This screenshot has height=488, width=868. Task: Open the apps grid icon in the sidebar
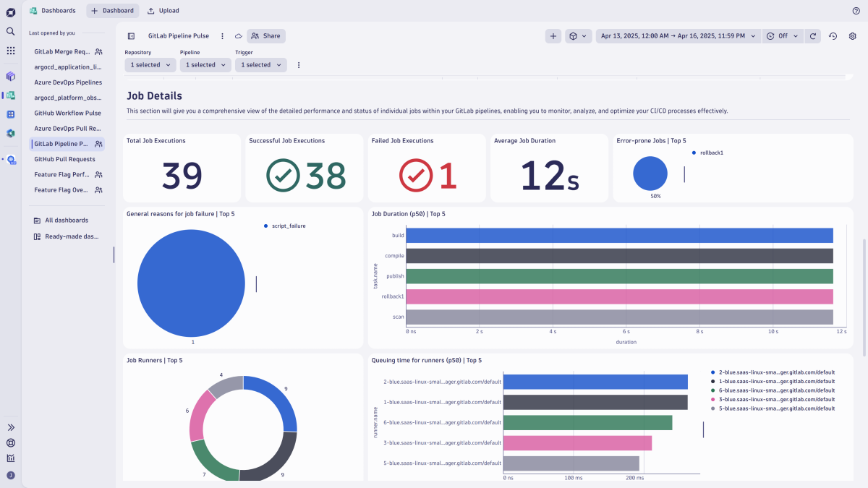pyautogui.click(x=10, y=51)
